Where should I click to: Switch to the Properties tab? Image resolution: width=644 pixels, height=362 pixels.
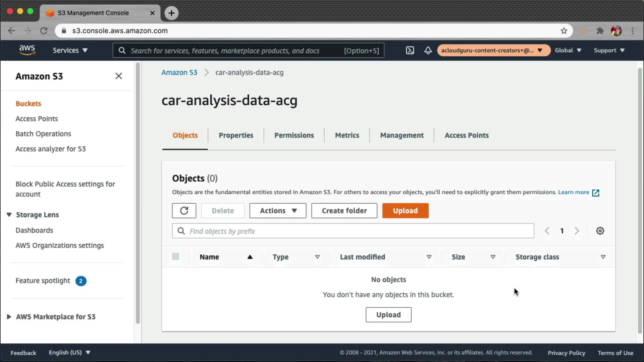tap(236, 135)
